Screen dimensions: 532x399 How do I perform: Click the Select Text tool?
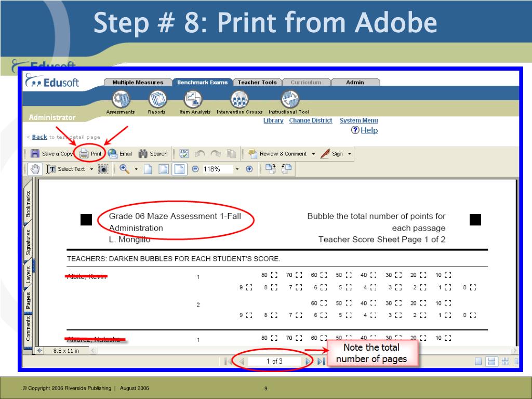point(65,169)
